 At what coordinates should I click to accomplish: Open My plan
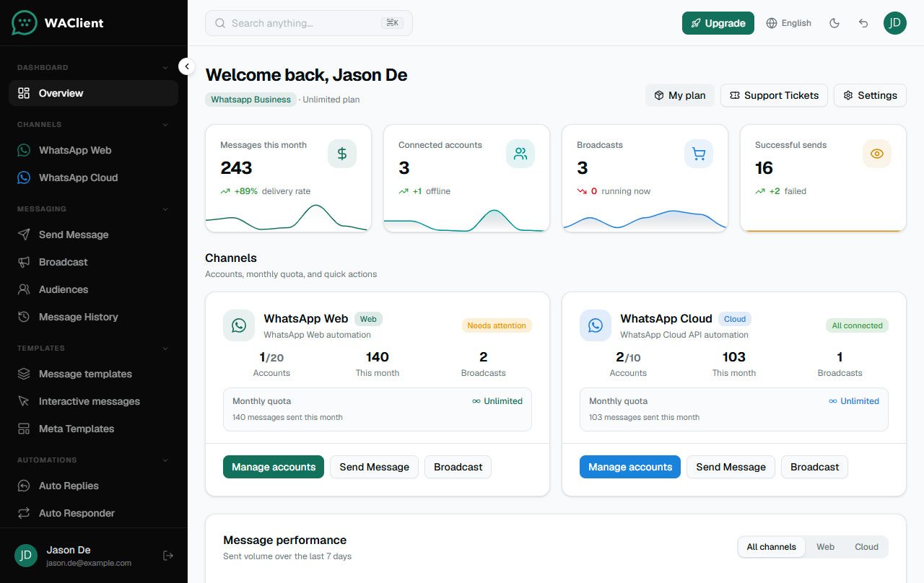pyautogui.click(x=680, y=95)
